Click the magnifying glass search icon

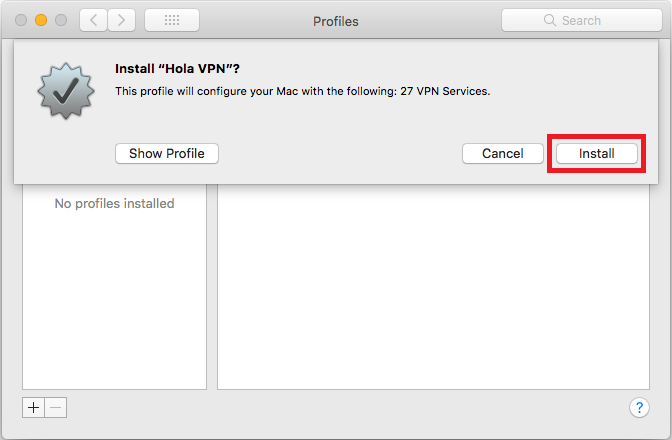click(x=549, y=20)
